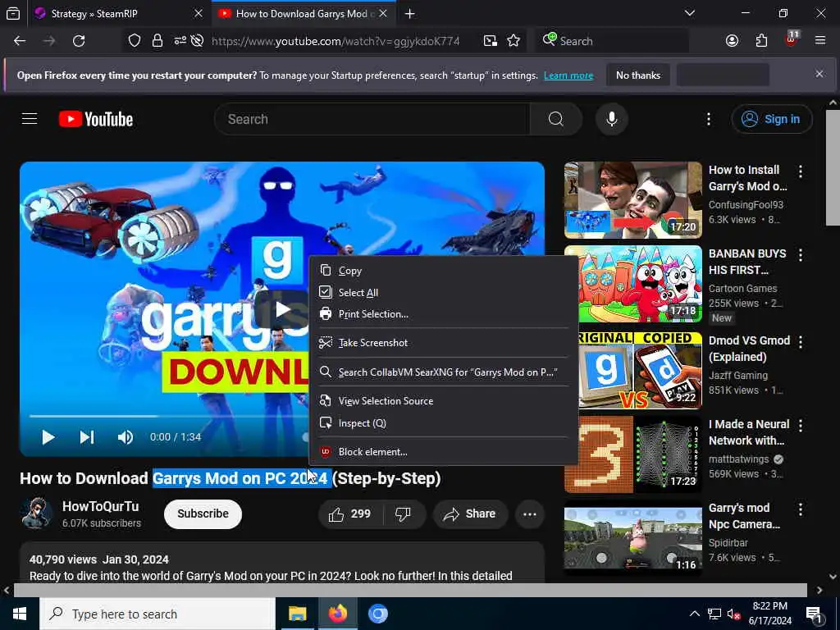
Task: Click the Firefox toolbar Search box
Action: pyautogui.click(x=612, y=41)
